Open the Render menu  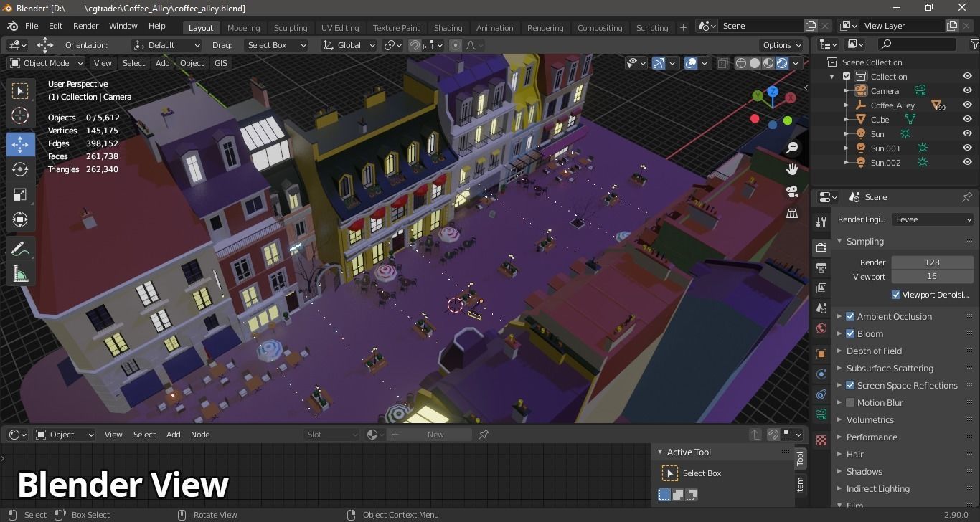click(85, 26)
